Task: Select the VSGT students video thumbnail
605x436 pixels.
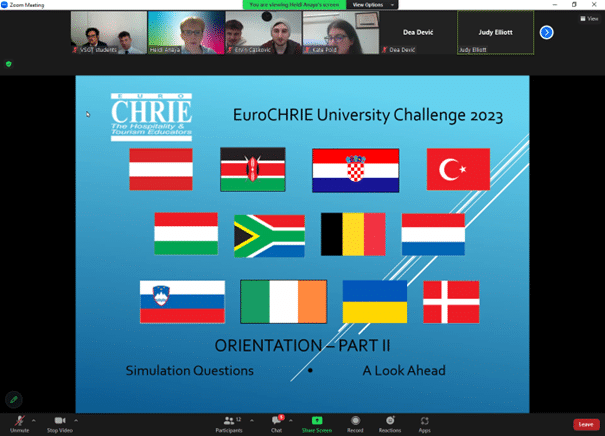Action: click(109, 32)
